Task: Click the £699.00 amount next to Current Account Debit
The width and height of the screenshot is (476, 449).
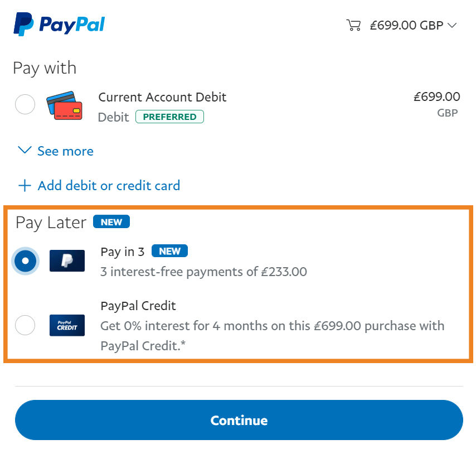Action: click(x=437, y=96)
